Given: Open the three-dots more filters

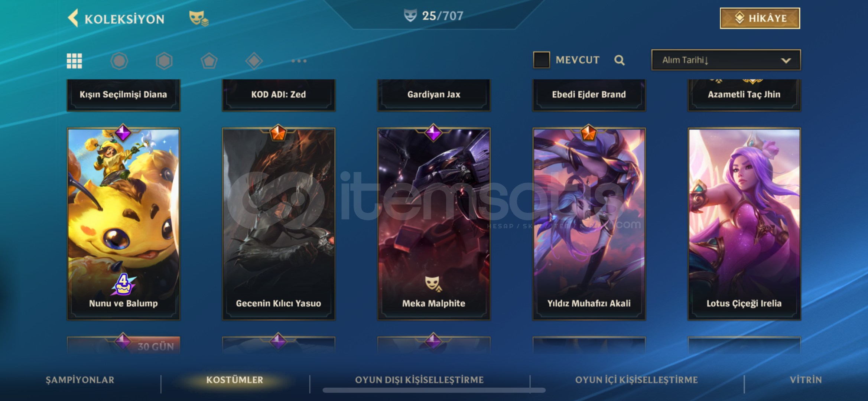Looking at the screenshot, I should (x=299, y=61).
